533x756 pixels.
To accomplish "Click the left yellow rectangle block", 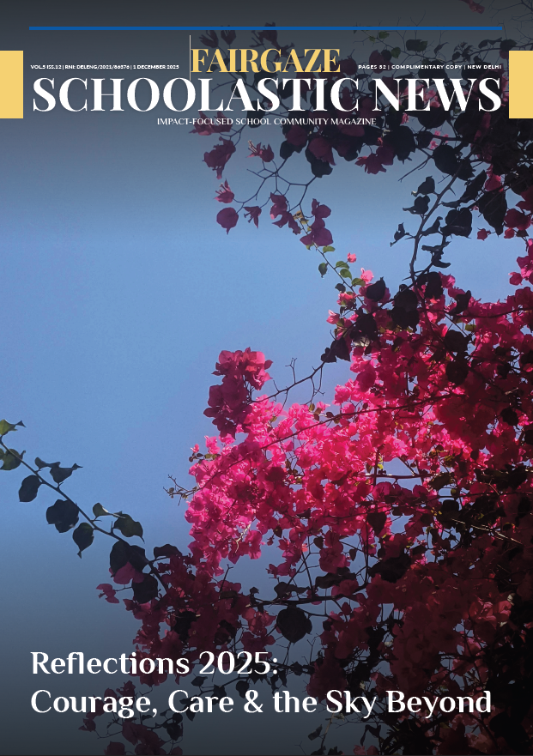I will [x=11, y=83].
